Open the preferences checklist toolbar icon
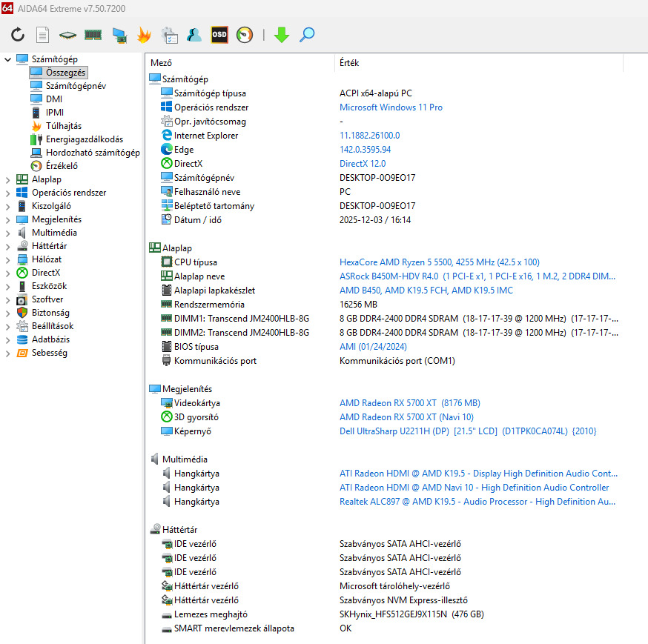 click(170, 35)
